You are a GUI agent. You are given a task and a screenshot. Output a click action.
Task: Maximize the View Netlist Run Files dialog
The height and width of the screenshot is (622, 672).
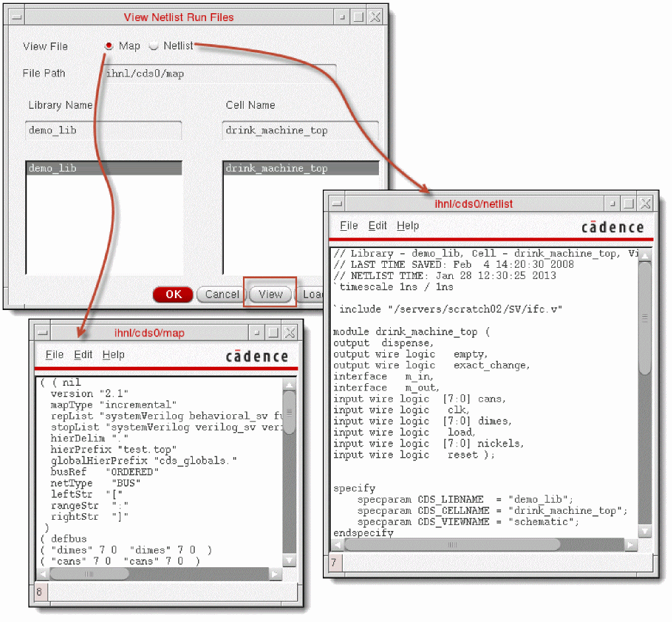(358, 17)
